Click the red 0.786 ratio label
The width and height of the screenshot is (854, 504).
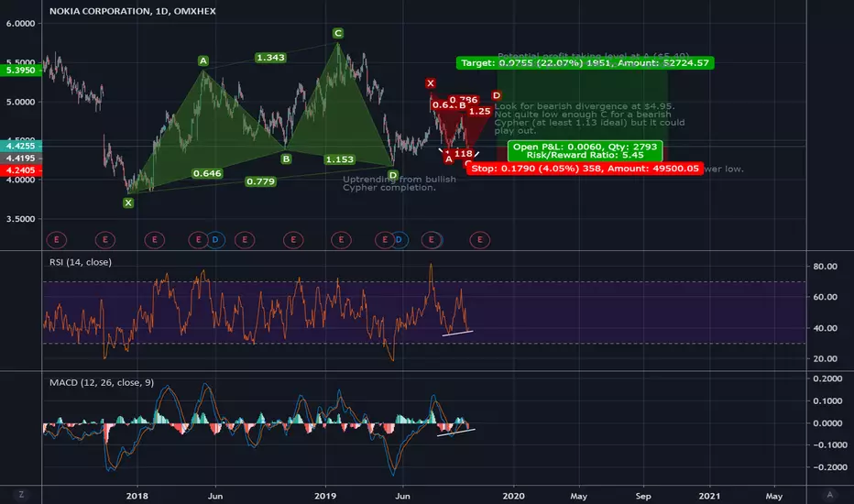(465, 99)
